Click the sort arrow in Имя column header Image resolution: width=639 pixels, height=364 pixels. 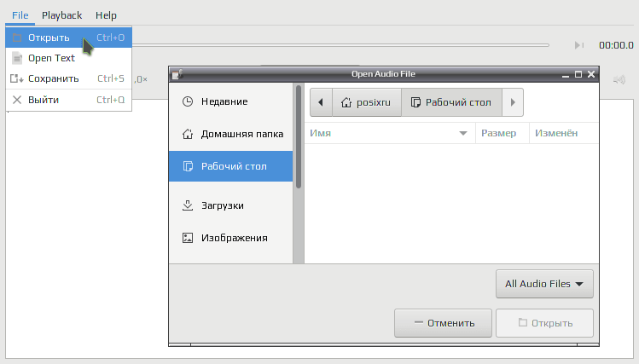click(463, 133)
